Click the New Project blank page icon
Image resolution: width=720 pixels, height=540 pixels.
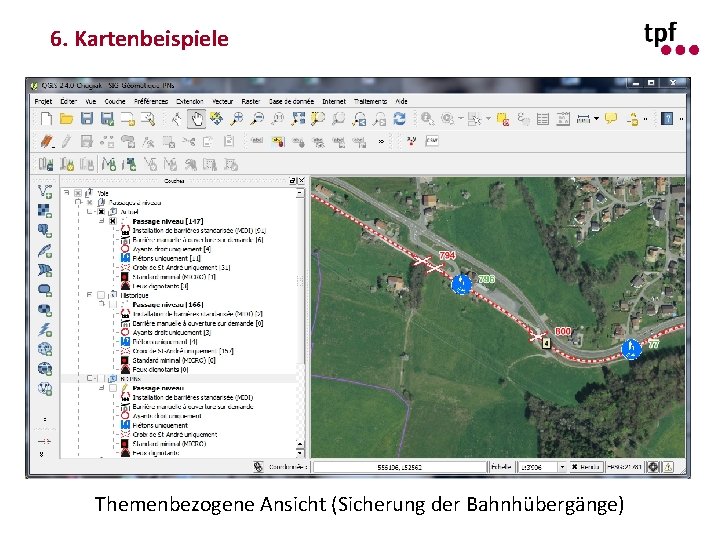point(46,119)
